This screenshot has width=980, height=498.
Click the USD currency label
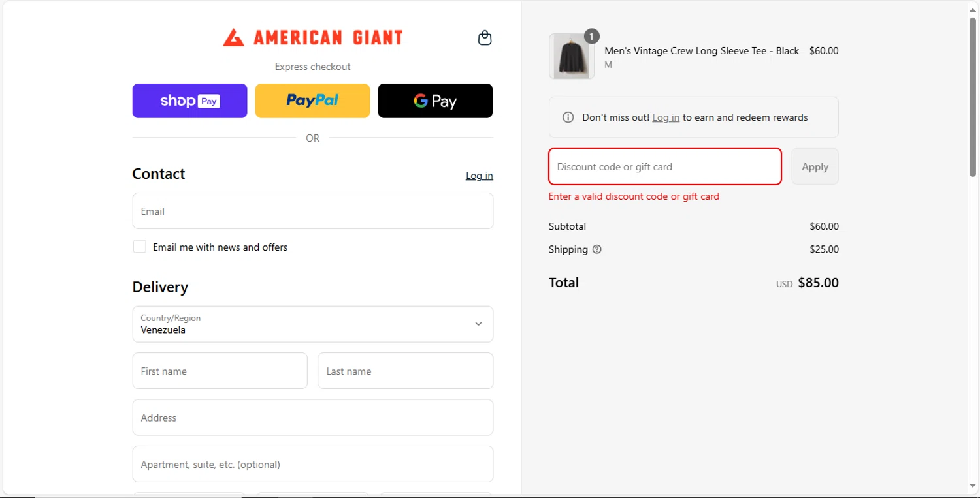tap(784, 284)
